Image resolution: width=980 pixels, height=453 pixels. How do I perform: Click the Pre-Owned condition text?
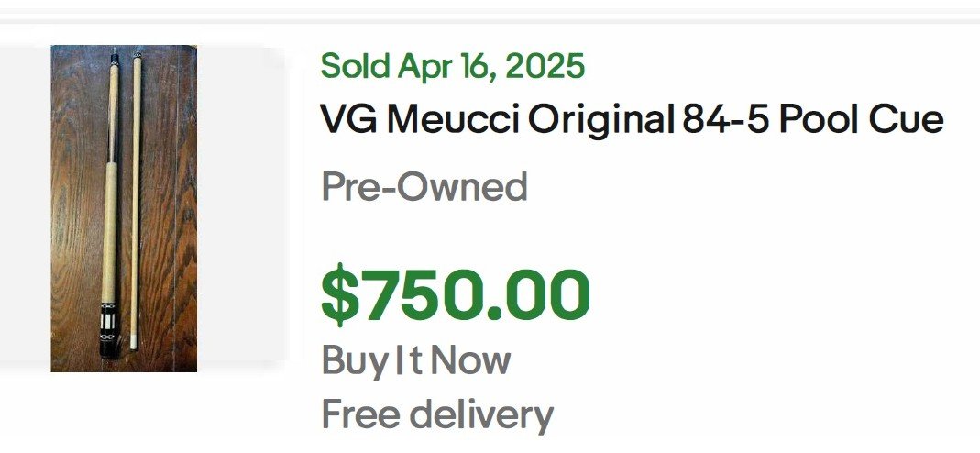tap(424, 187)
